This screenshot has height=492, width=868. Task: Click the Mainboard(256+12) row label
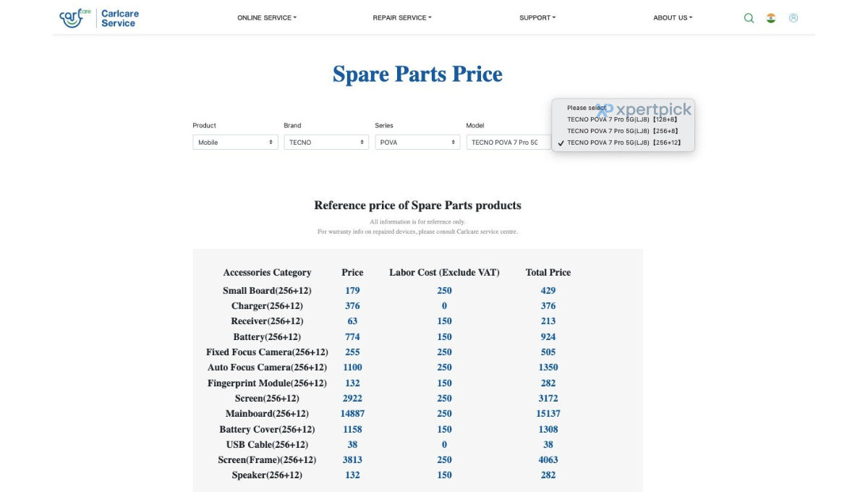pyautogui.click(x=267, y=414)
